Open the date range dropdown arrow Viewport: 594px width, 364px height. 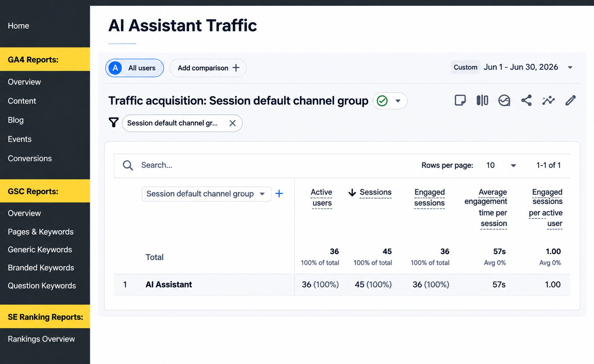[x=570, y=67]
